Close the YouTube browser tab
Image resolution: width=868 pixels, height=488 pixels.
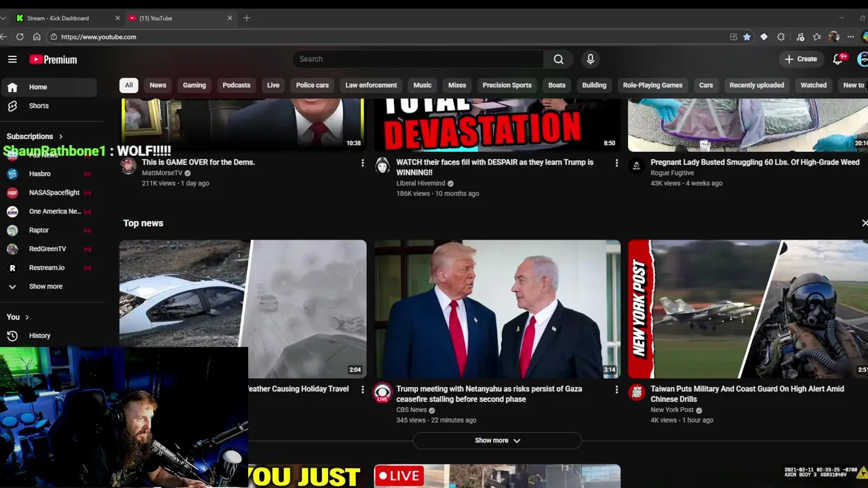tap(229, 18)
